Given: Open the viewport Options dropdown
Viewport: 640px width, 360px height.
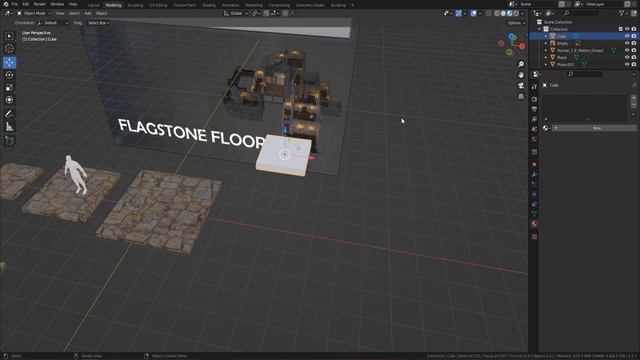Looking at the screenshot, I should (516, 23).
